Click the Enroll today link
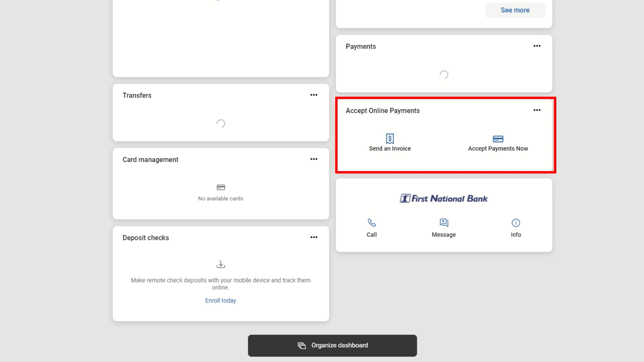 click(221, 301)
